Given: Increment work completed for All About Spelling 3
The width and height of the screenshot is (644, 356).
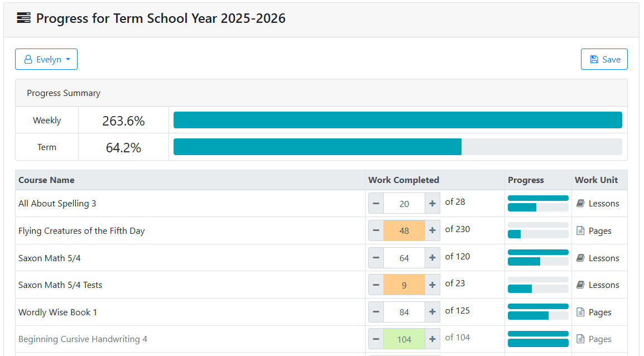Looking at the screenshot, I should coord(432,203).
